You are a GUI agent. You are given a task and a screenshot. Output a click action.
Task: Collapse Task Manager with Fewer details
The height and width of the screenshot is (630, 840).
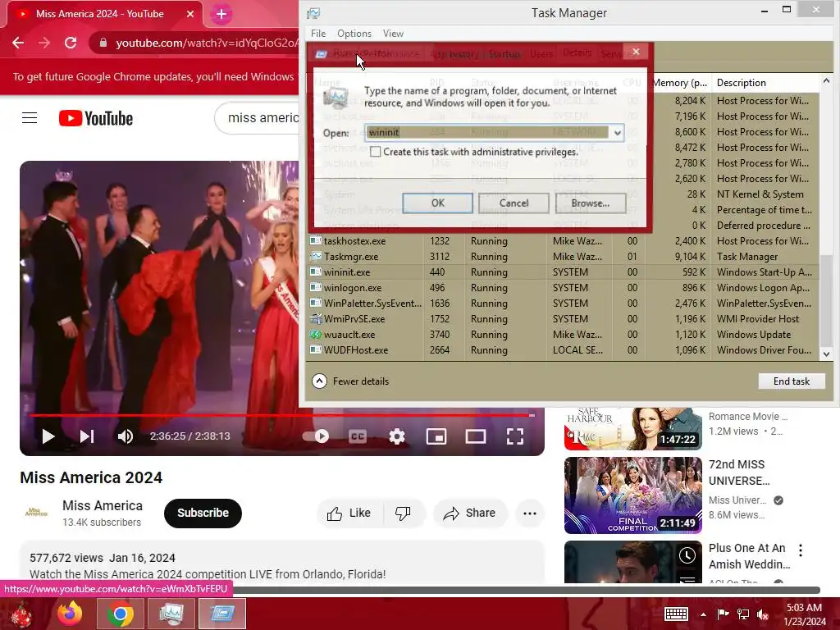click(350, 381)
